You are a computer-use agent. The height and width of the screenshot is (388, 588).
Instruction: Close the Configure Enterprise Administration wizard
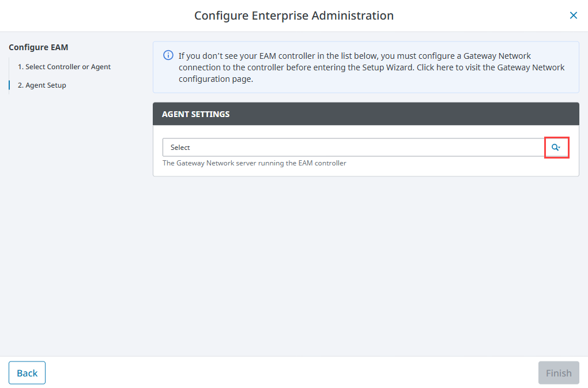point(573,16)
